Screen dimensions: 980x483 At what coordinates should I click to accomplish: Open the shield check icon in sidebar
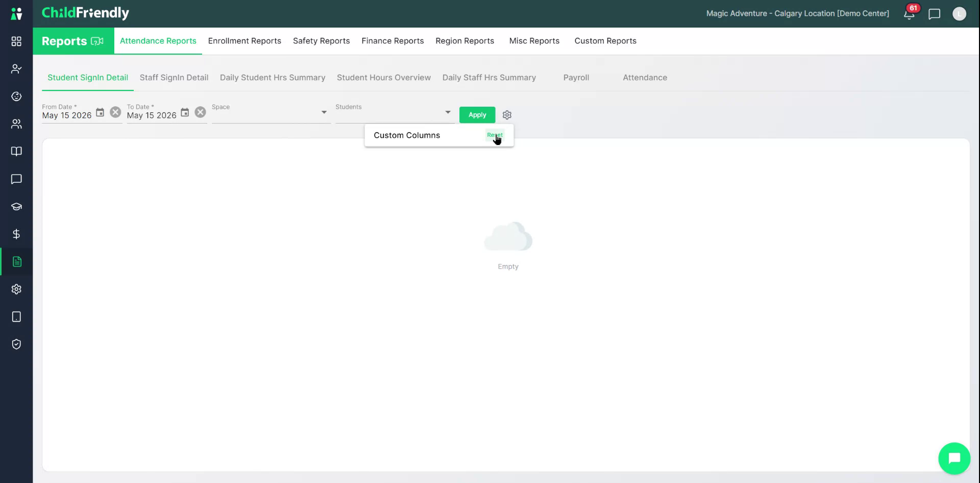coord(16,344)
